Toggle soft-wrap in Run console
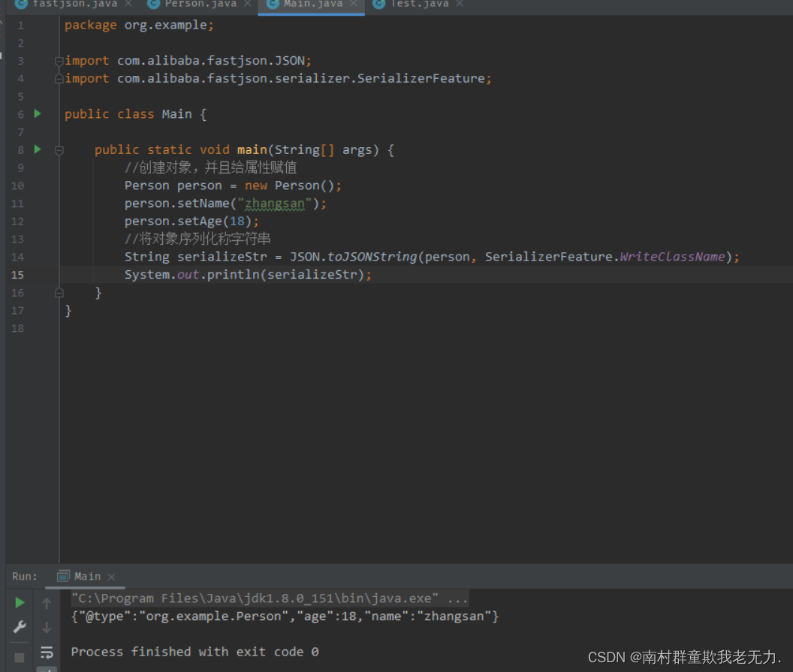Viewport: 793px width, 672px height. 47,652
